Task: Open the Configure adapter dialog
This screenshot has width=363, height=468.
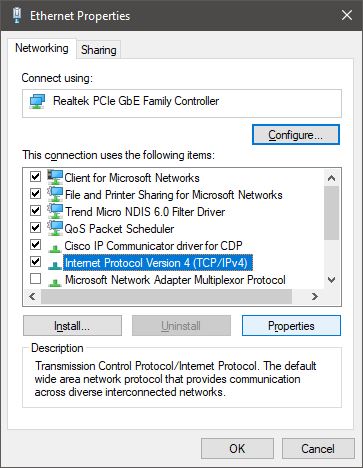Action: coord(296,135)
